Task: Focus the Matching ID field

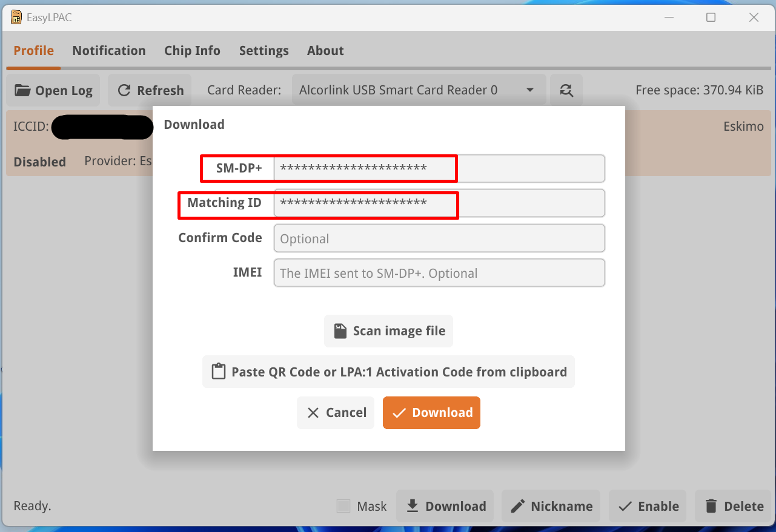Action: coord(439,203)
